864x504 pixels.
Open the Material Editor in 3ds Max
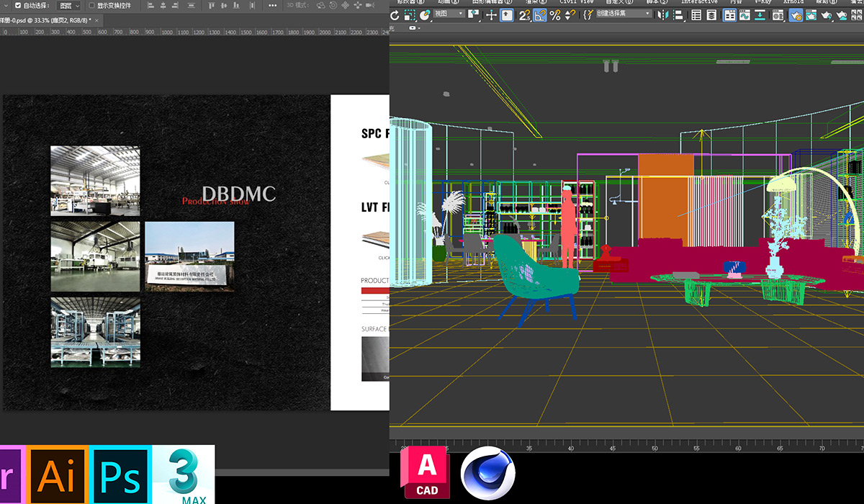point(777,15)
